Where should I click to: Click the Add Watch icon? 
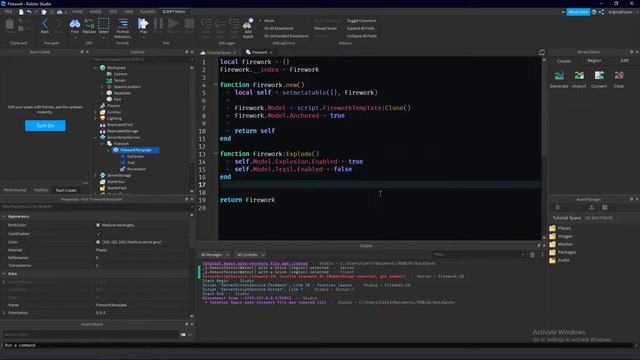click(x=248, y=24)
